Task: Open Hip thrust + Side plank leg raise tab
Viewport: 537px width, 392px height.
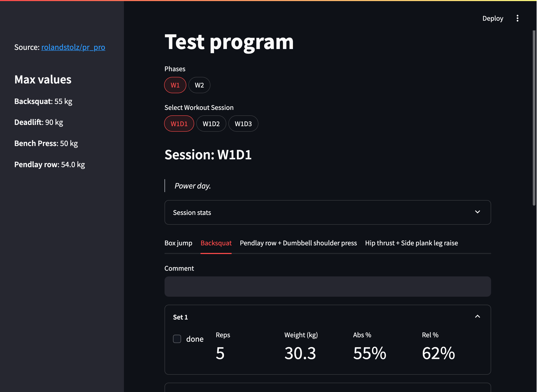Action: tap(411, 243)
